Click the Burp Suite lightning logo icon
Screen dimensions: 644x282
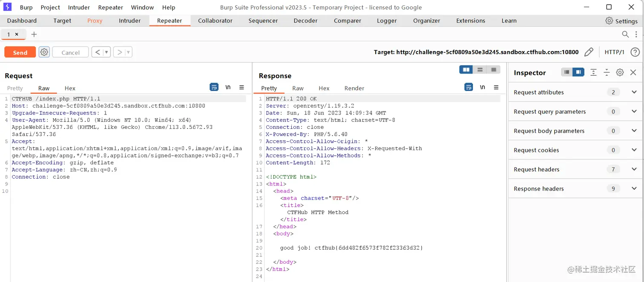[x=7, y=7]
